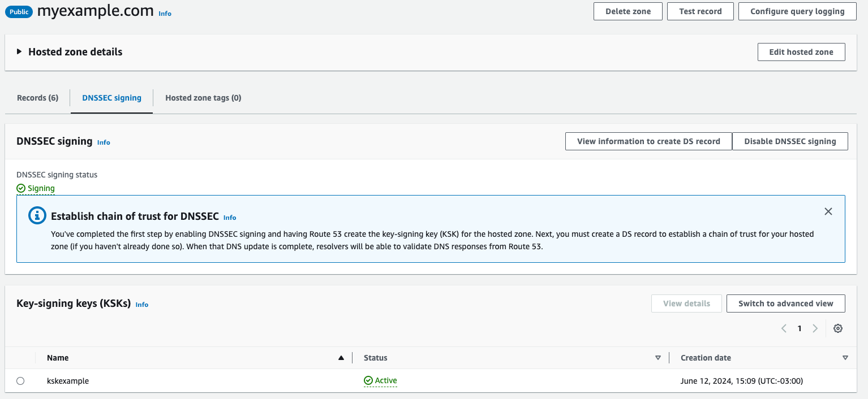
Task: Select the DNSSEC signing tab
Action: (111, 98)
